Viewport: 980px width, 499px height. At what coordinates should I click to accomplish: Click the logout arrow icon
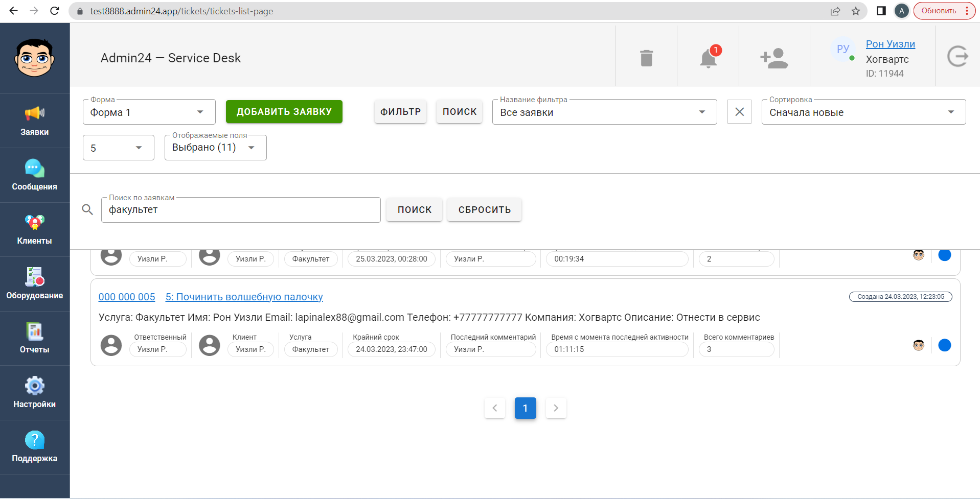(x=958, y=56)
